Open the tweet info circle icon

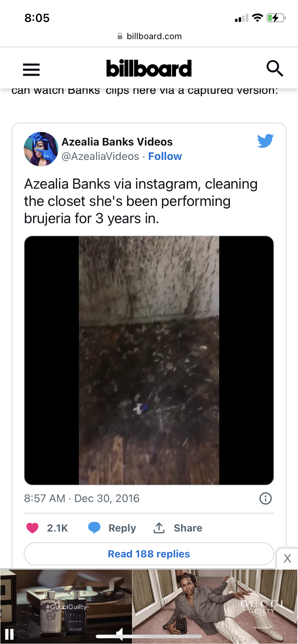pyautogui.click(x=266, y=498)
